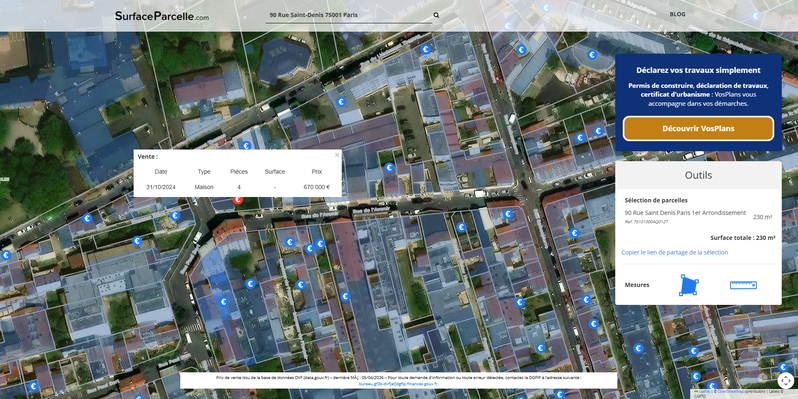Click the Vente : popup title
798x399 pixels.
[x=148, y=157]
